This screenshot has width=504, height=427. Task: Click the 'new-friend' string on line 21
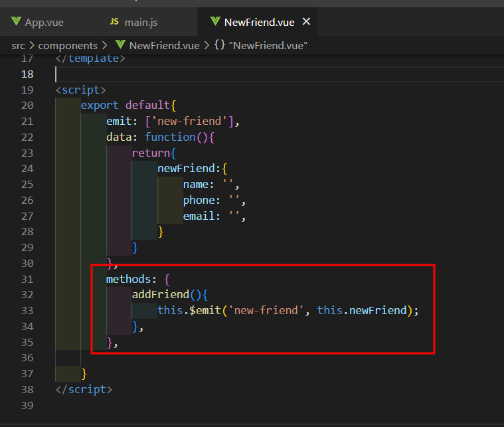click(189, 122)
